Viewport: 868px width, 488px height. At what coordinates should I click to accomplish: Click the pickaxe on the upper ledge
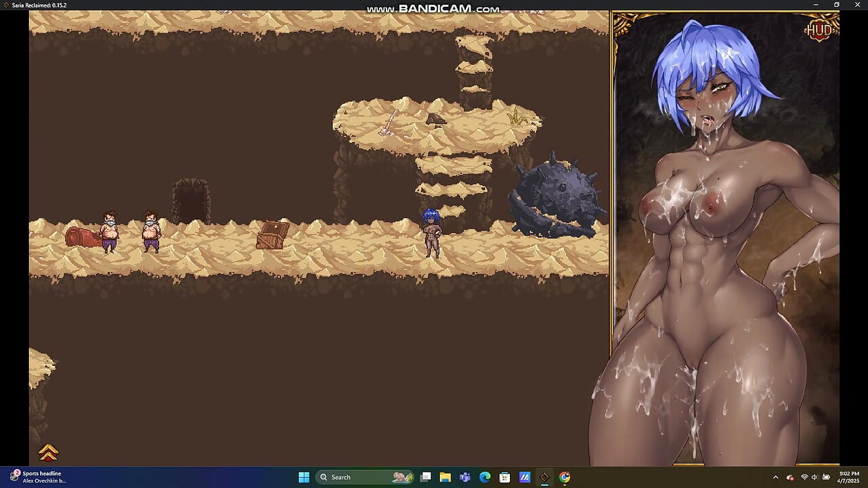389,123
